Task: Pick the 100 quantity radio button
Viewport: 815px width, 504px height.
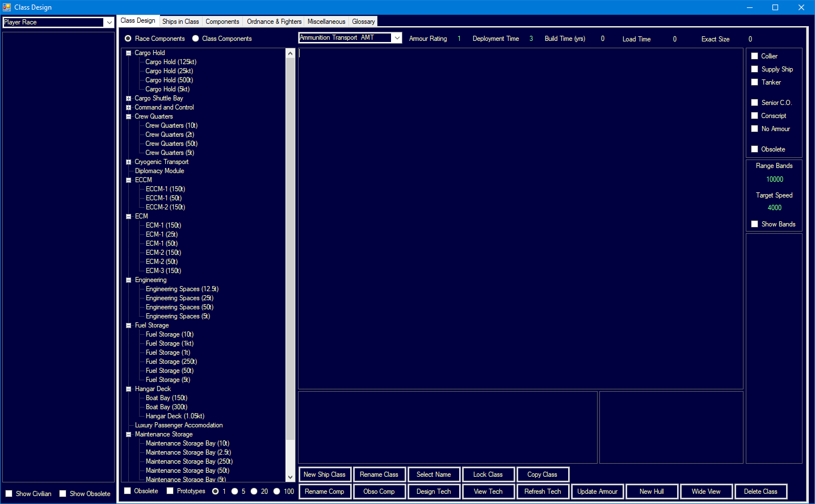Action: (x=277, y=492)
